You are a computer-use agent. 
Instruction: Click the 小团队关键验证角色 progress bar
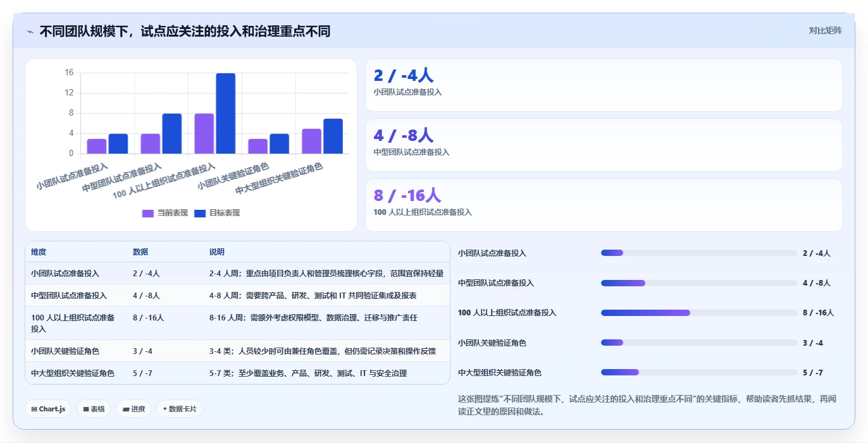[x=699, y=343]
